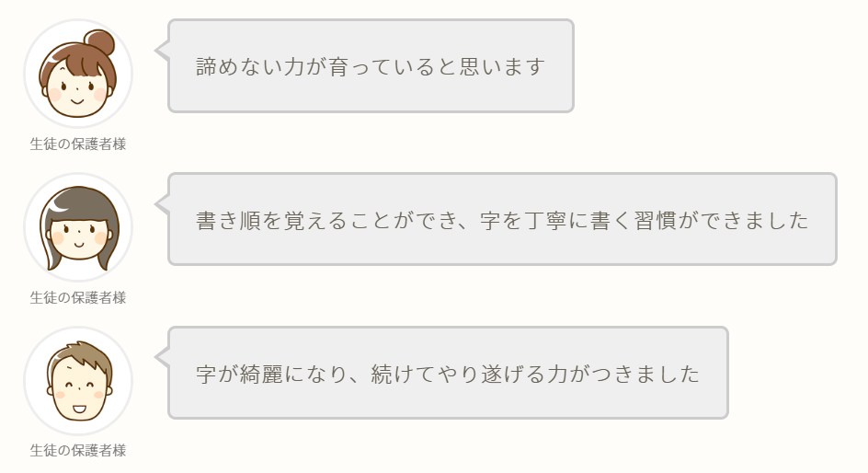Click the open smiling mouth of the bottom avatar
Viewport: 868px width, 473px height.
(x=78, y=410)
